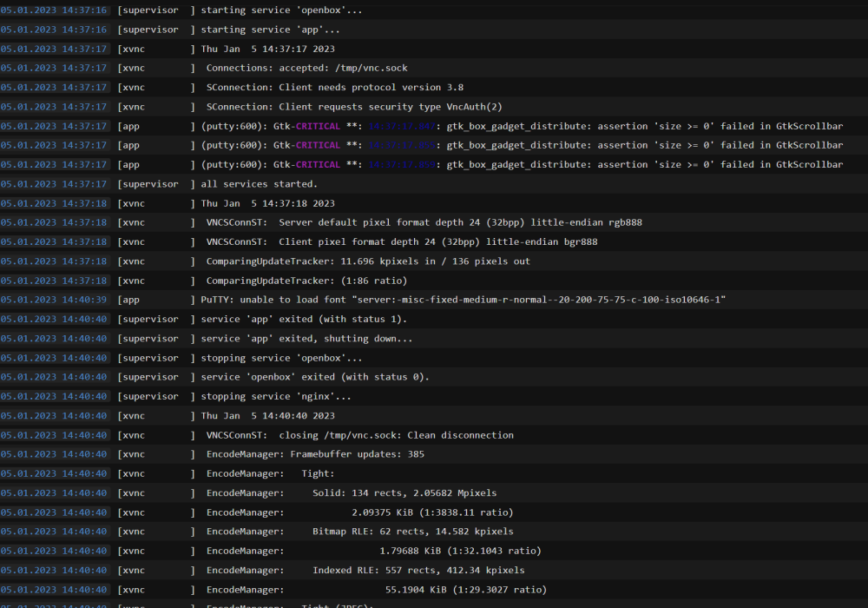Viewport: 868px width, 608px height.
Task: Select the 'ComparingUpdateTracker: (1:86 ratio)' line
Action: click(434, 281)
